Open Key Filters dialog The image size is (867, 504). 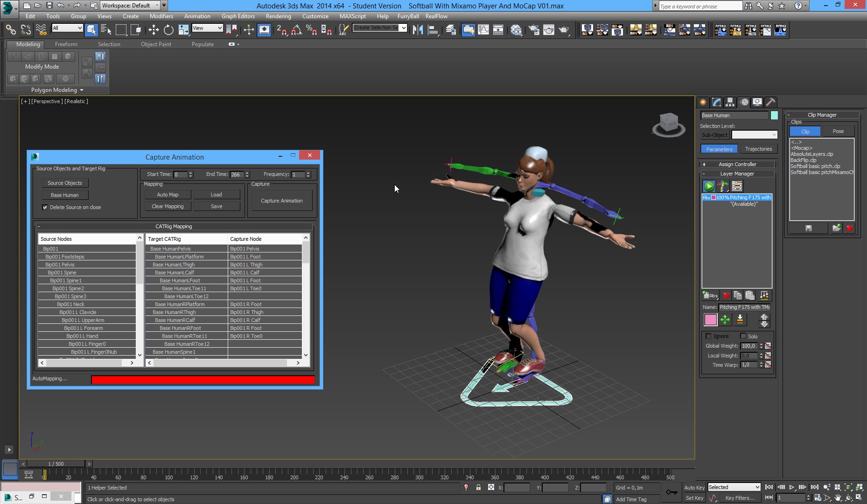click(740, 498)
